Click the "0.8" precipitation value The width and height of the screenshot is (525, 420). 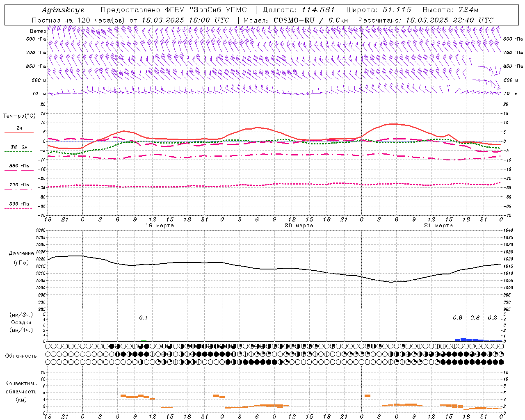(x=475, y=317)
